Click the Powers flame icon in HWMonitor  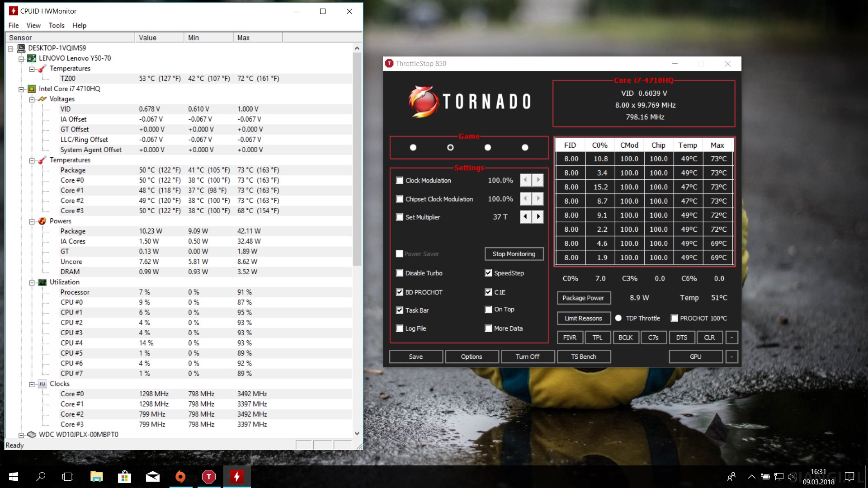pos(42,221)
